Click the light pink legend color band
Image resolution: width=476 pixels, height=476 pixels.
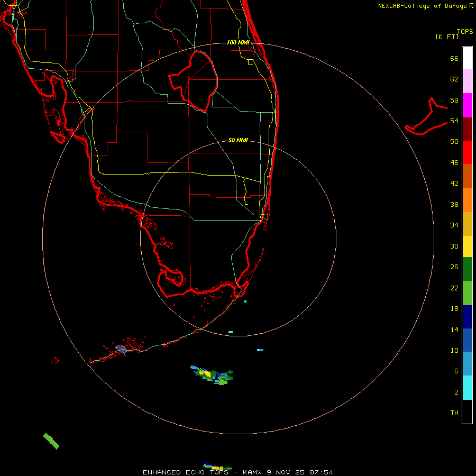pos(467,81)
